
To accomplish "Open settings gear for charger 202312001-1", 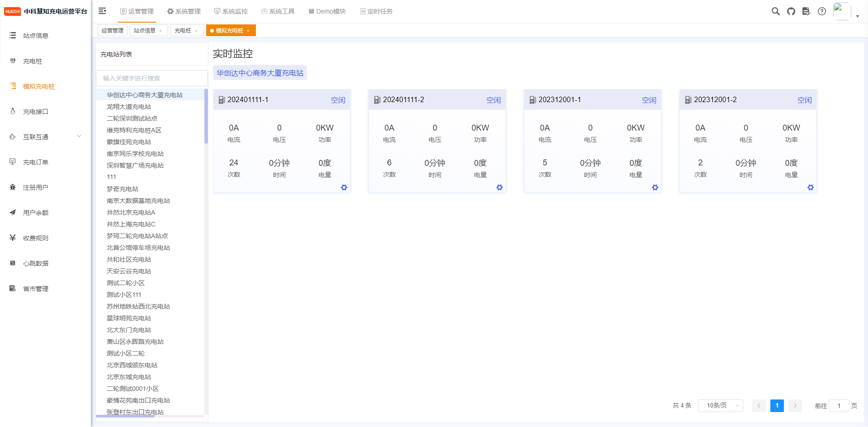I will [655, 188].
